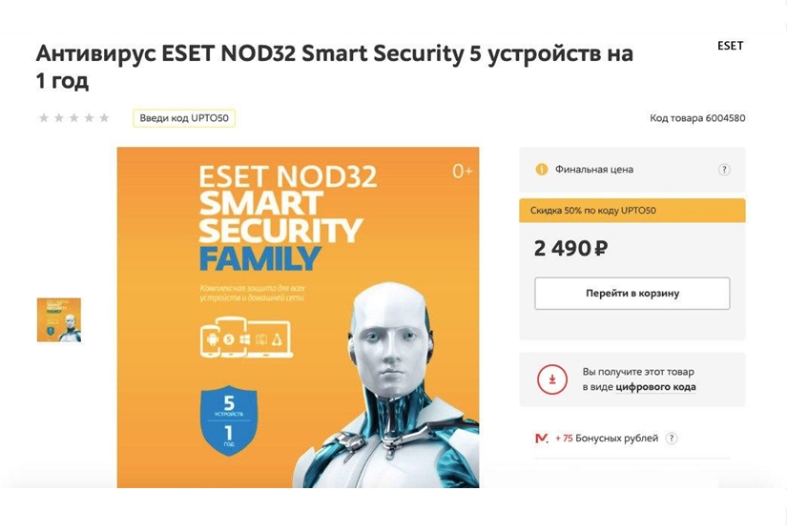Open the ESET brand link
Viewport: 787px width, 532px height.
[730, 46]
